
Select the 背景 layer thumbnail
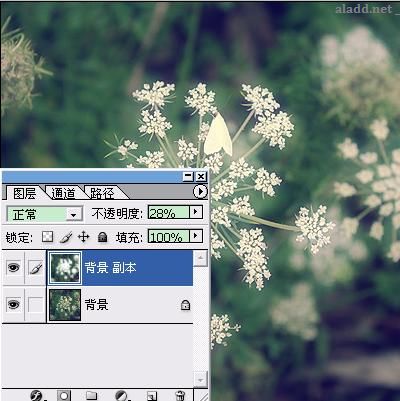(x=65, y=305)
